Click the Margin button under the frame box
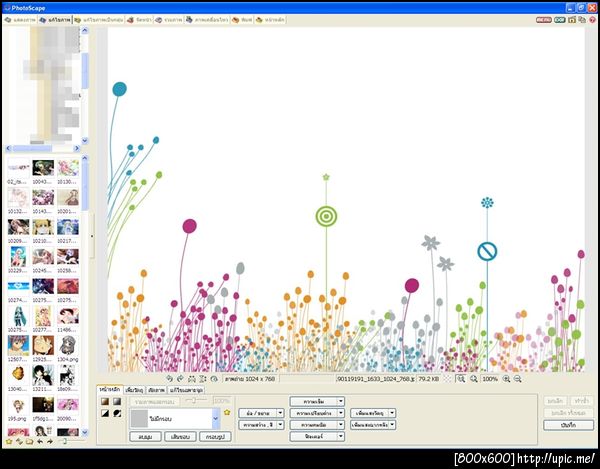The width and height of the screenshot is (600, 469). [180, 436]
